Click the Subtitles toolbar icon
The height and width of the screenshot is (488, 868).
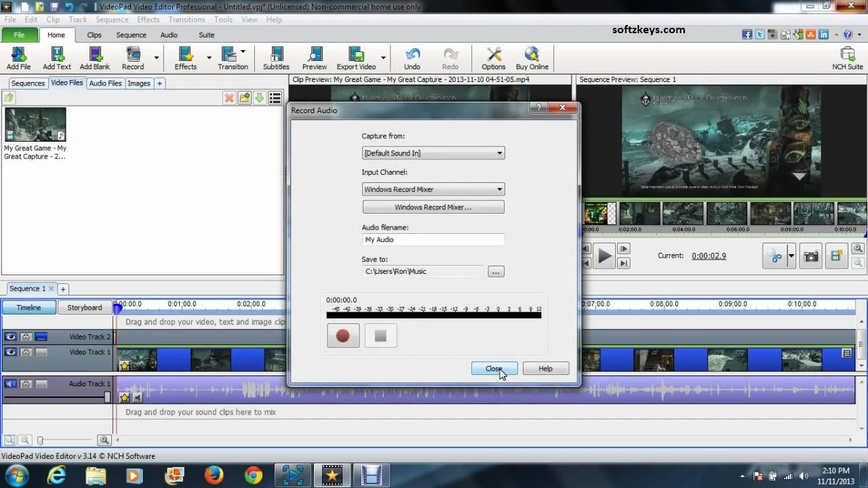click(276, 58)
